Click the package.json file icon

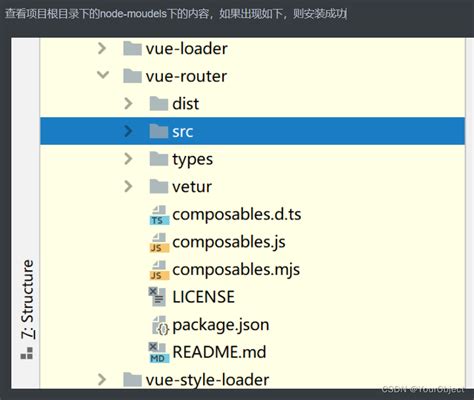pos(160,325)
